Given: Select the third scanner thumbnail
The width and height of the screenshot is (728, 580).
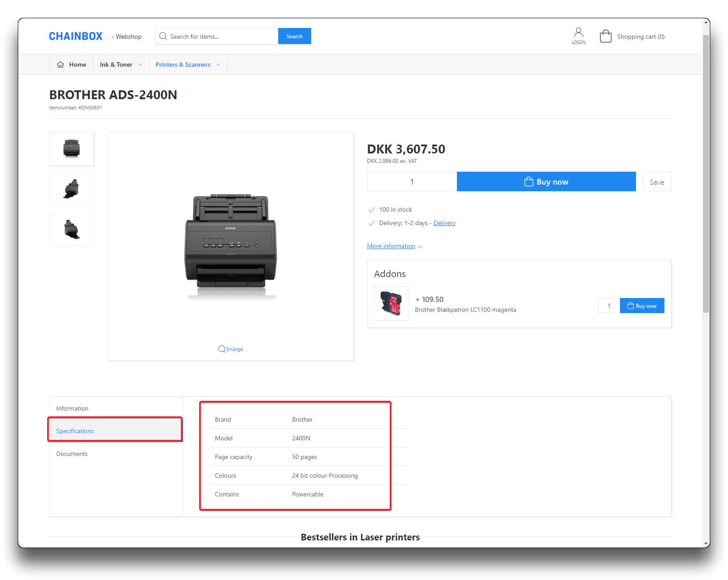Looking at the screenshot, I should tap(72, 230).
